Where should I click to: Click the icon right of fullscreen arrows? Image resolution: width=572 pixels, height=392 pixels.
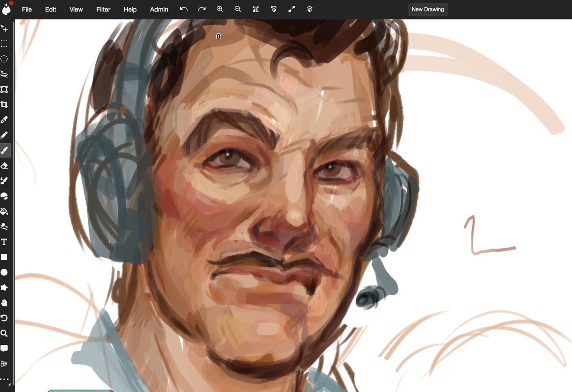310,9
